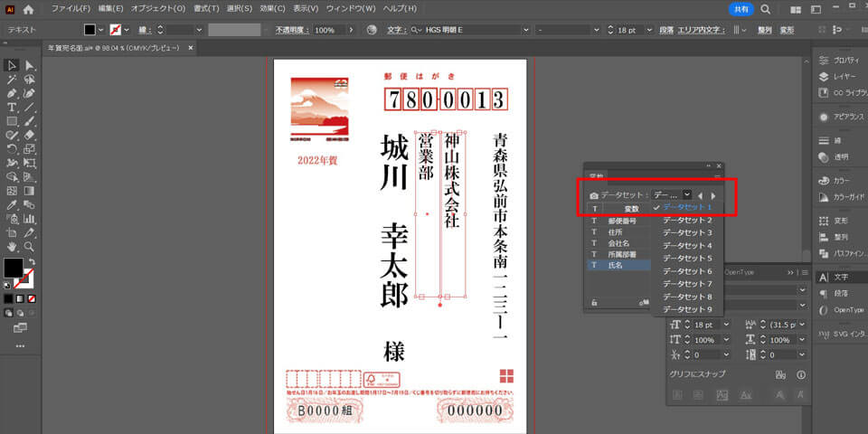Select the Zoom magnifier tool

[30, 246]
